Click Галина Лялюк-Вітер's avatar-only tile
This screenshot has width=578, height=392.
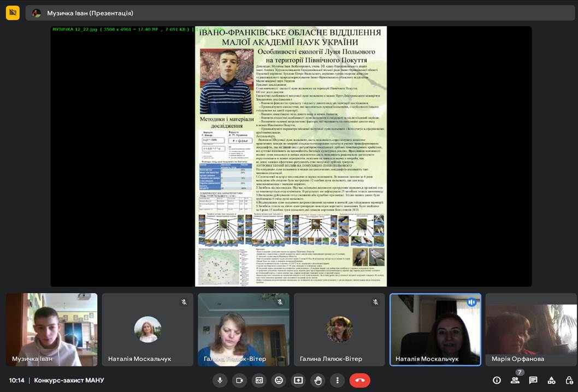(x=339, y=329)
